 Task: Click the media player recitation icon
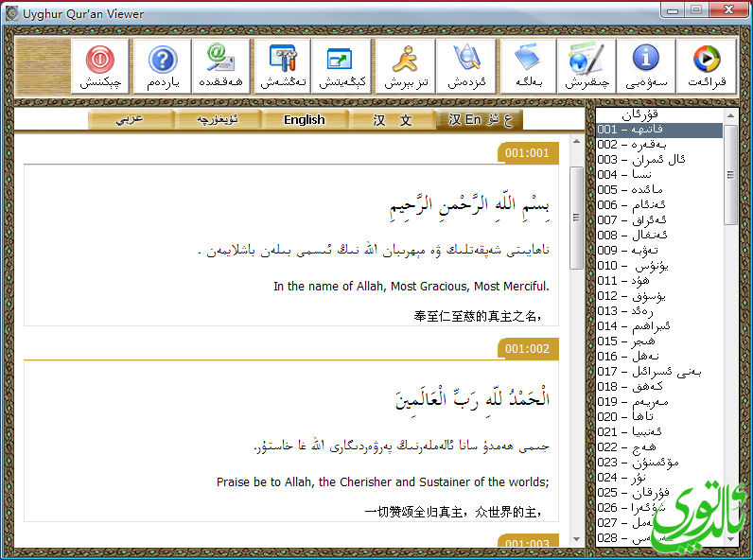pyautogui.click(x=706, y=66)
